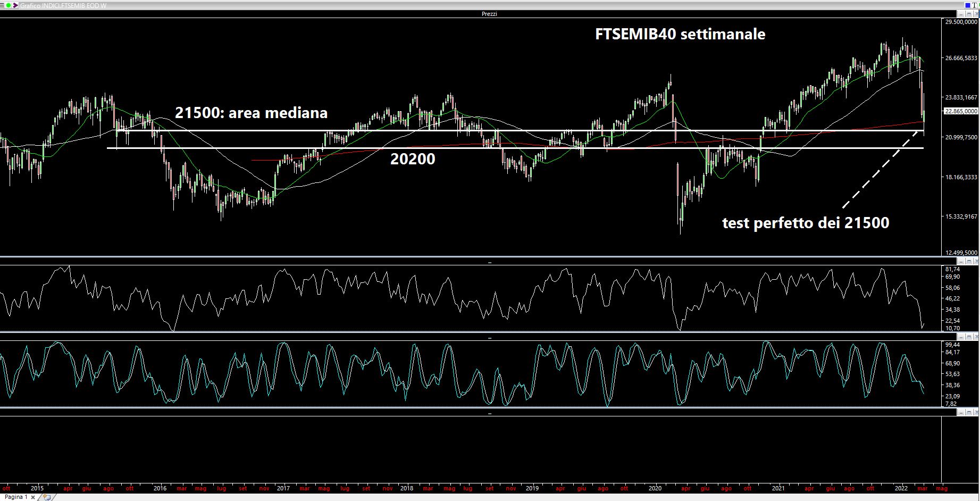Click the 2016 label on the time axis
The width and height of the screenshot is (980, 501).
[x=160, y=488]
